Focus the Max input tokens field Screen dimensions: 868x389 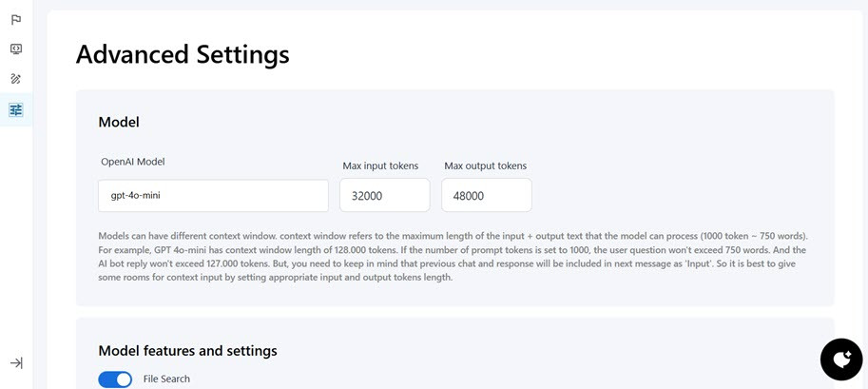384,196
